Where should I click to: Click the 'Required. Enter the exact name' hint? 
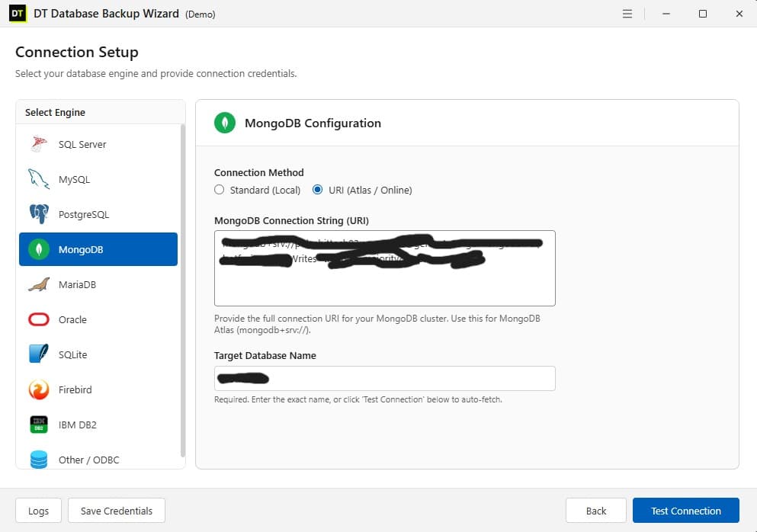click(358, 399)
